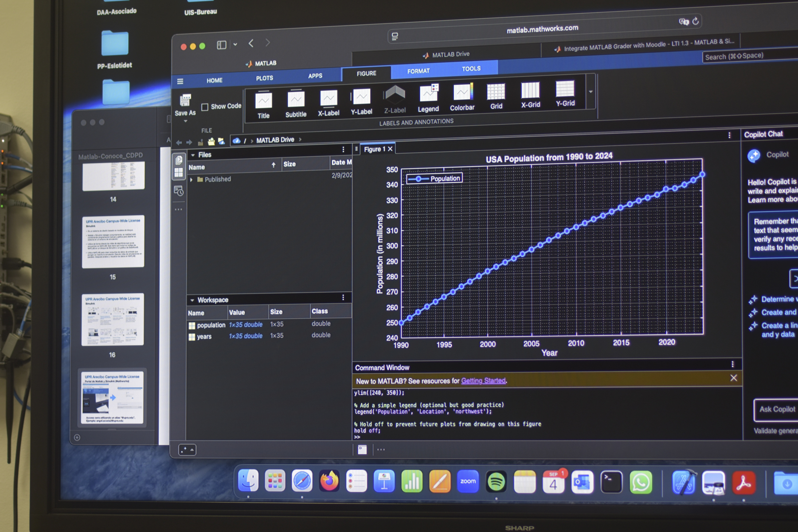Toggle the Colorbar icon

click(462, 92)
